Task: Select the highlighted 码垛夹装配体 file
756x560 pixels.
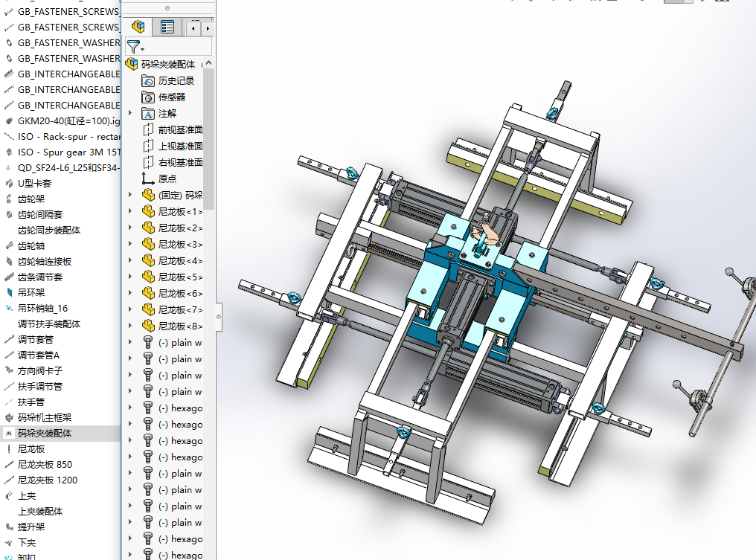Action: 45,434
